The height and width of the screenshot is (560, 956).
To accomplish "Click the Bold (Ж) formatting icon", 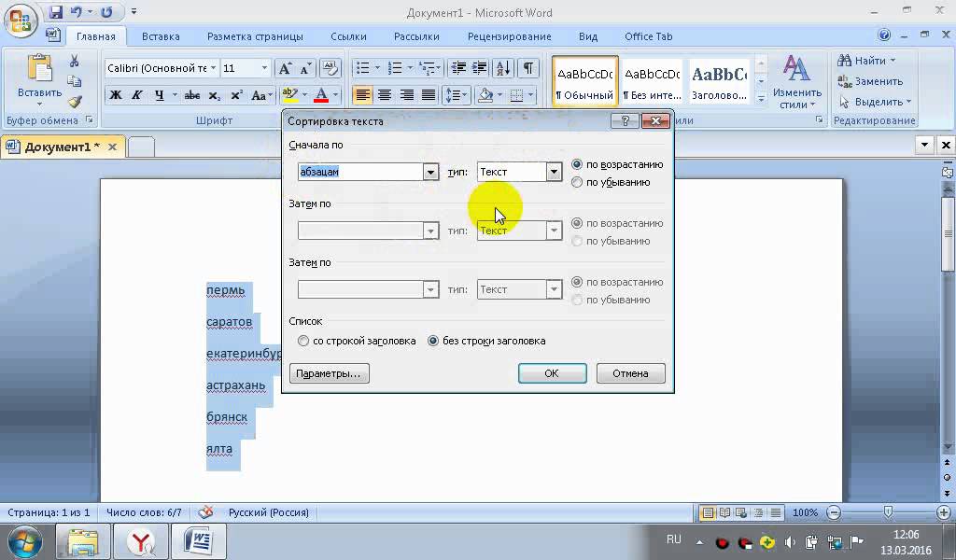I will 116,95.
